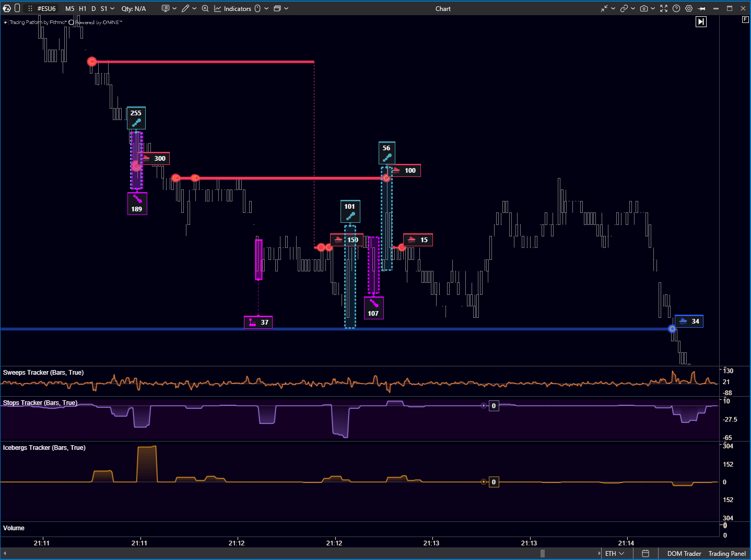Image resolution: width=751 pixels, height=560 pixels.
Task: Click the blue 34 marker label
Action: [689, 321]
